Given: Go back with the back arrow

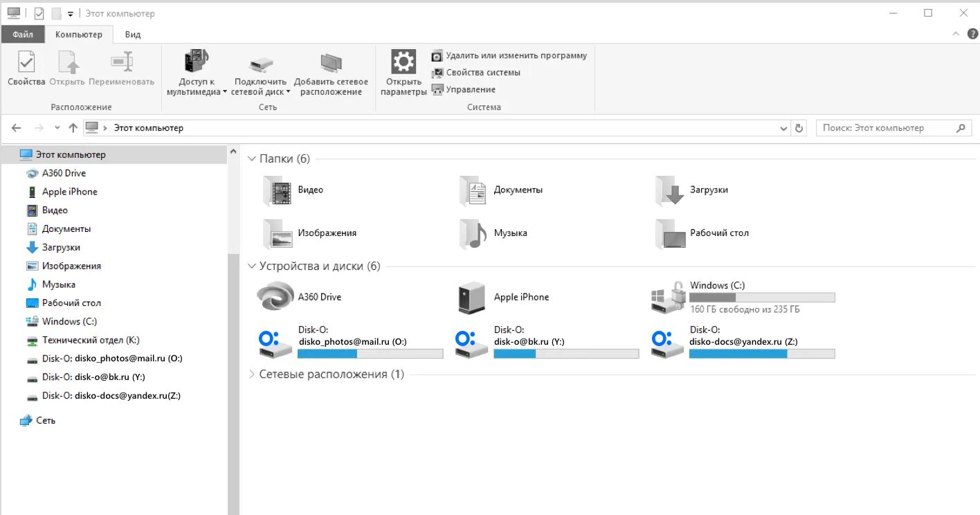Looking at the screenshot, I should tap(17, 128).
